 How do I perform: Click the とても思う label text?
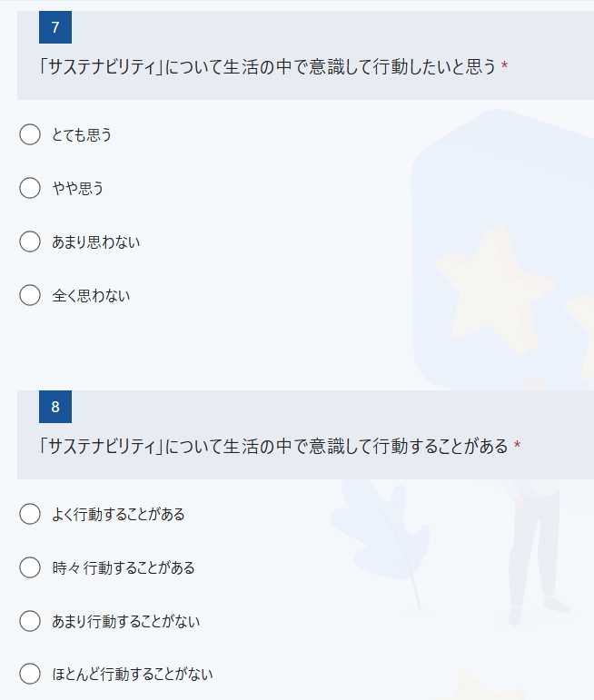click(82, 134)
